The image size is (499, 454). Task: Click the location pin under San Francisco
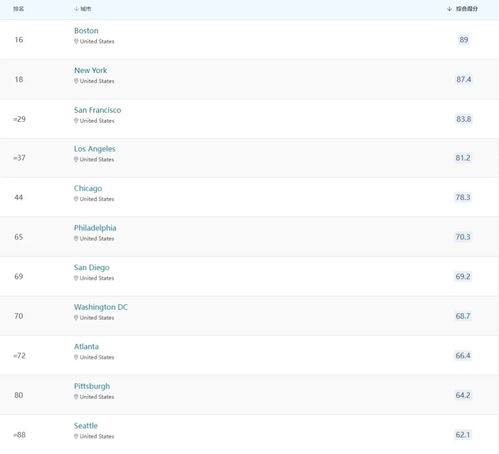tap(76, 121)
